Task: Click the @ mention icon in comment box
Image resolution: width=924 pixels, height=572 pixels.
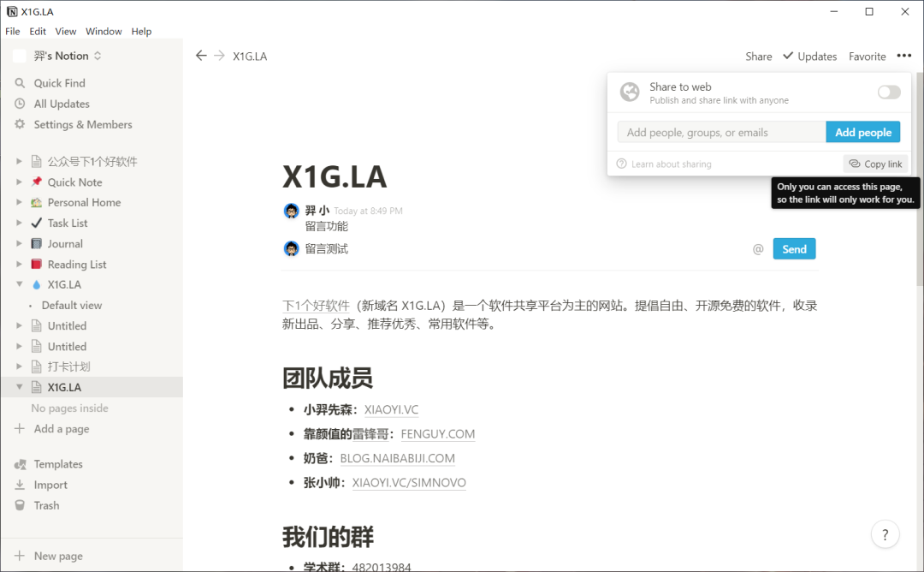Action: [x=758, y=249]
